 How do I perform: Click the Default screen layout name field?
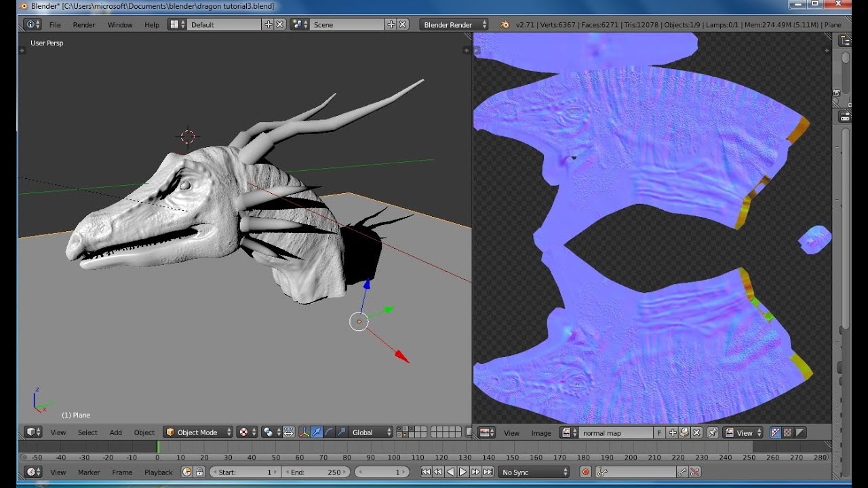pos(224,24)
